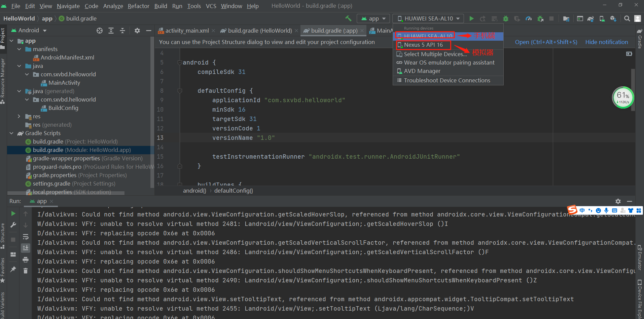Click the wrench icon in Run panel
The image size is (644, 319).
[x=13, y=225]
